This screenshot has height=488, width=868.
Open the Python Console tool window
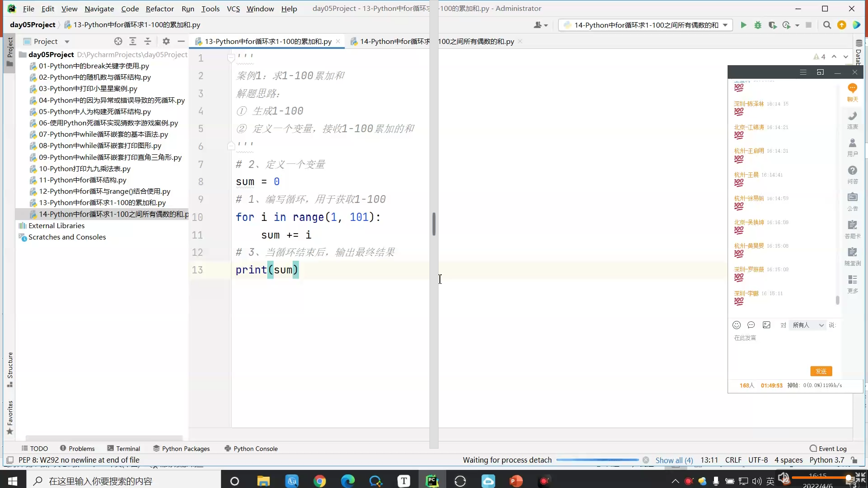click(x=251, y=449)
